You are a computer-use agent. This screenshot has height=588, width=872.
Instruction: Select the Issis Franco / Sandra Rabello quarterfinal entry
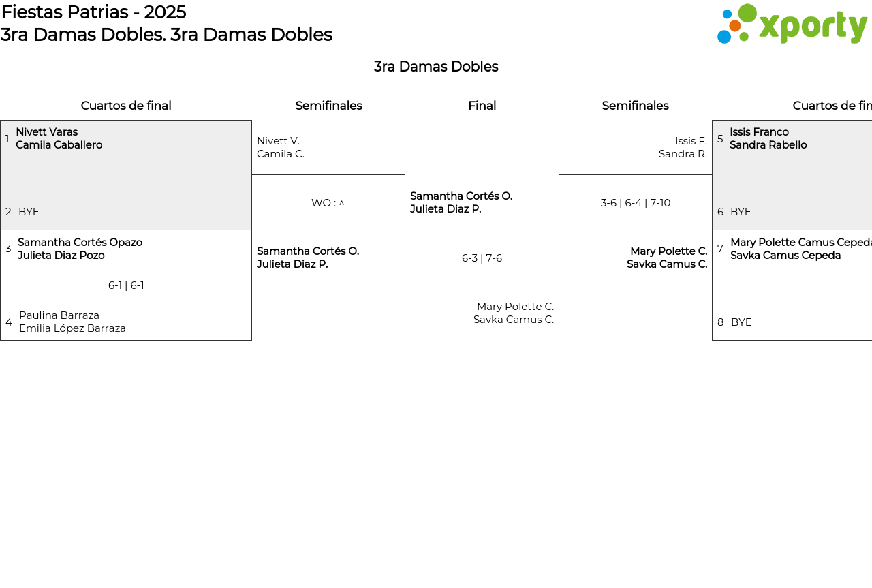(x=768, y=138)
